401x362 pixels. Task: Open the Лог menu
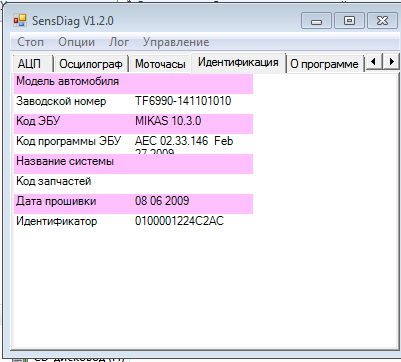pos(119,42)
